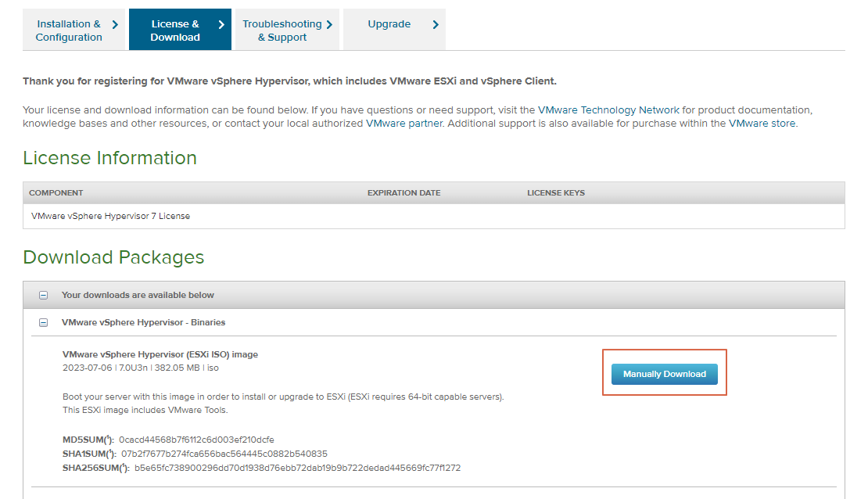Click chevron arrow on License & Download tab
The height and width of the screenshot is (499, 868).
(x=221, y=24)
